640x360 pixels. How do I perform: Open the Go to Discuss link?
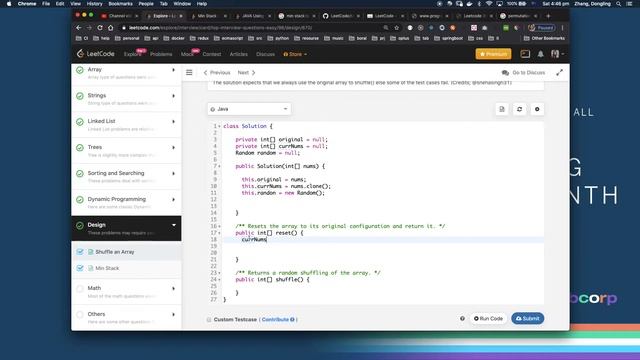pyautogui.click(x=523, y=73)
